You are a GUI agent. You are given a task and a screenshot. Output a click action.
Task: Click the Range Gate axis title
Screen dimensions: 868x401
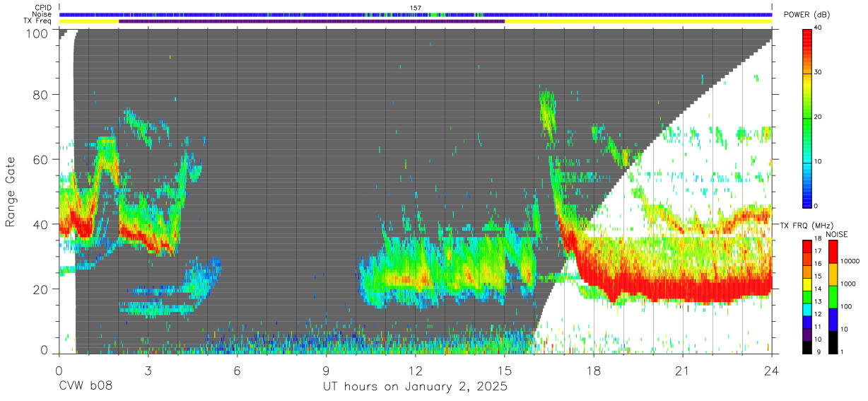[11, 192]
